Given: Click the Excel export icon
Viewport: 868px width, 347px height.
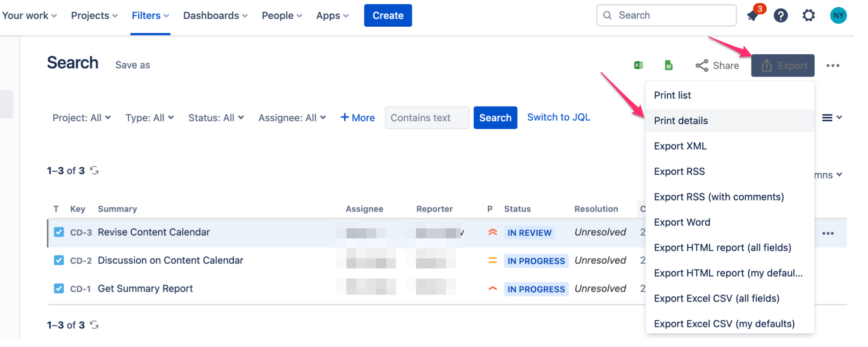Looking at the screenshot, I should (638, 65).
